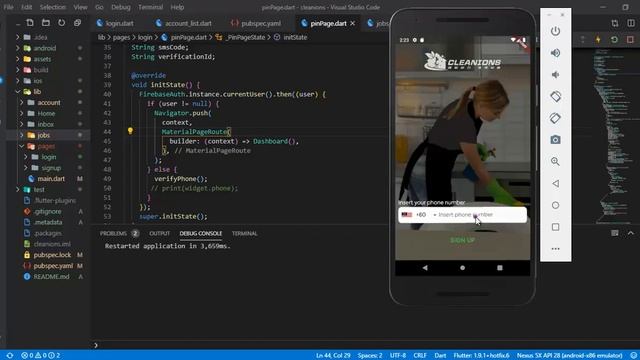The height and width of the screenshot is (360, 640).
Task: Click the Spaces: 2 indentation setting
Action: 370,356
